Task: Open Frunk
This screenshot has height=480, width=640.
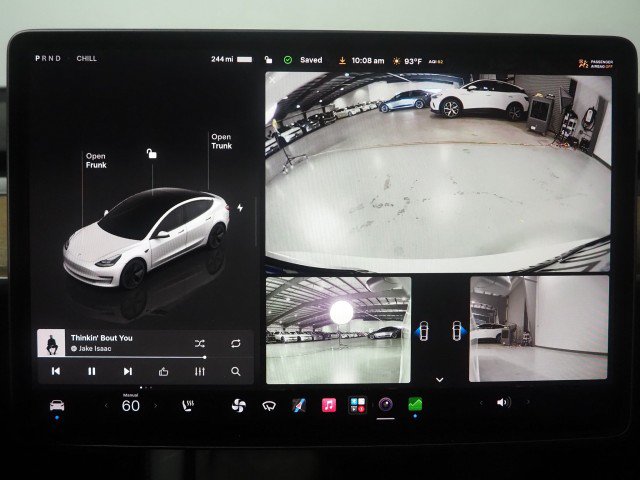Action: pos(96,160)
